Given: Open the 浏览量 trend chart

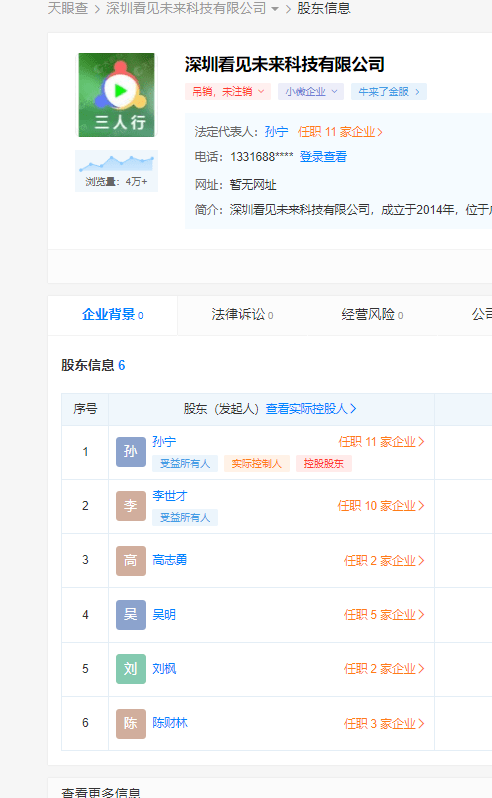Looking at the screenshot, I should pos(117,170).
